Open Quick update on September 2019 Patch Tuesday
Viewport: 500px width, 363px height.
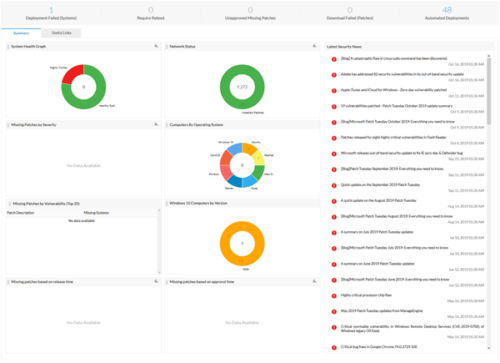(380, 184)
